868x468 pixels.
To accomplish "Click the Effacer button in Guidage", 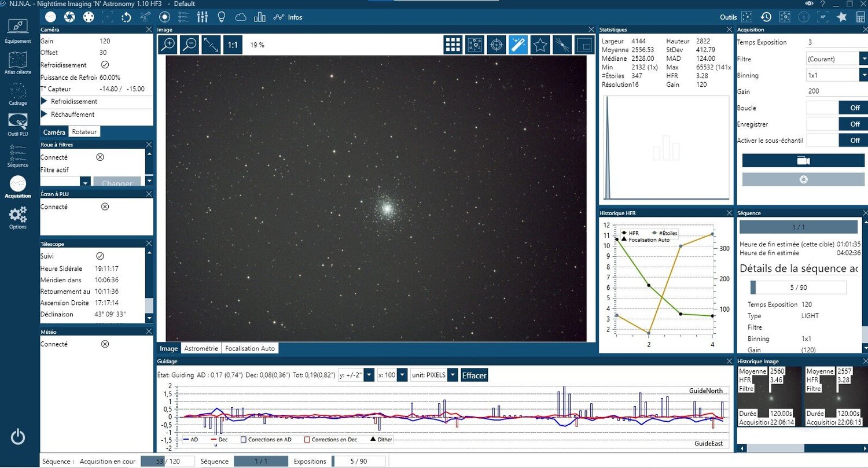I will (475, 375).
